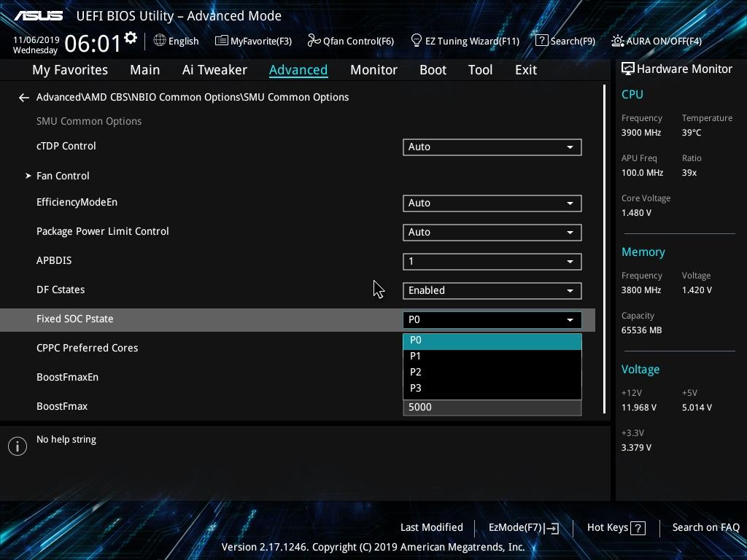Image resolution: width=747 pixels, height=560 pixels.
Task: Select the BoostFmaxEn row
Action: (x=68, y=377)
